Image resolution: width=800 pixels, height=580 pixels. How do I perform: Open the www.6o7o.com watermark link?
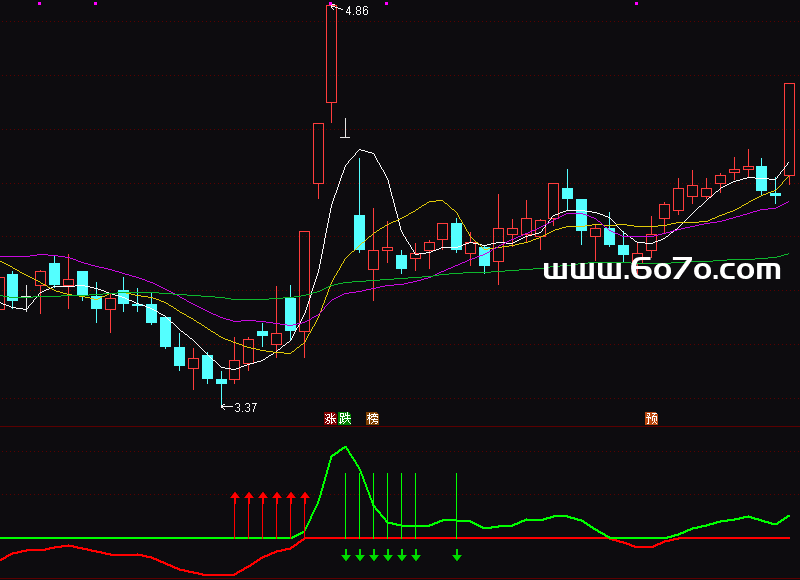click(661, 270)
